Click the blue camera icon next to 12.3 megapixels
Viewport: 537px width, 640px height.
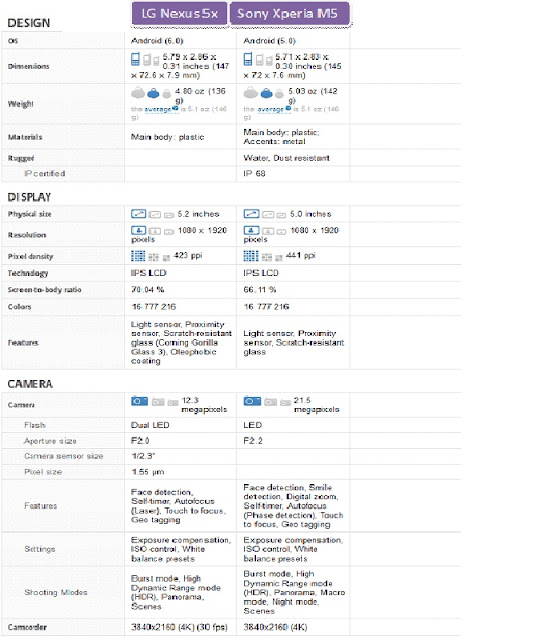click(140, 401)
